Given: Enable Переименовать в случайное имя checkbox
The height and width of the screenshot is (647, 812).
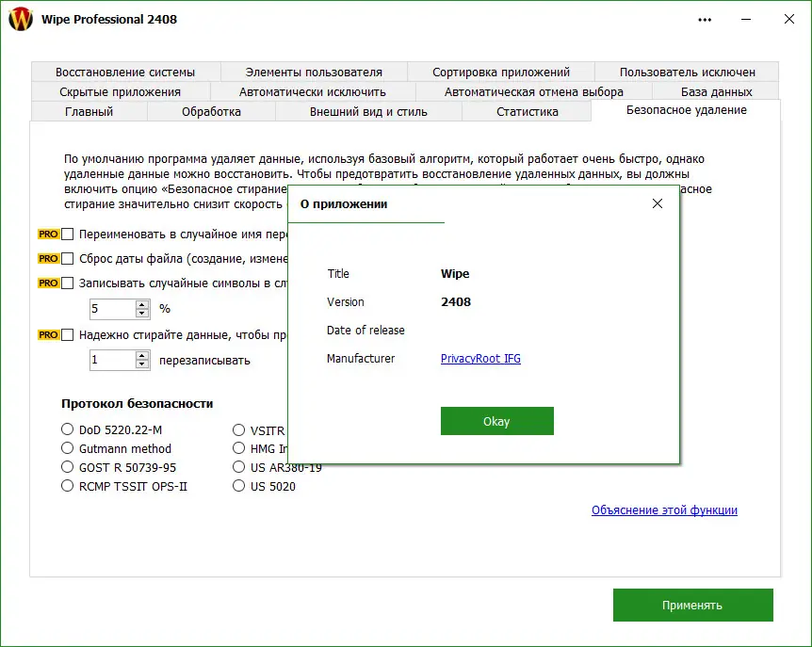Looking at the screenshot, I should pyautogui.click(x=67, y=234).
